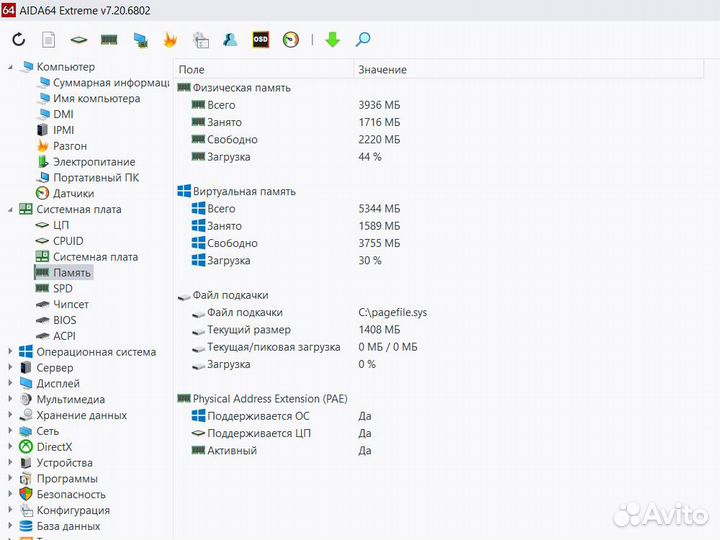
Task: Select the Разгон tree item
Action: [x=62, y=146]
